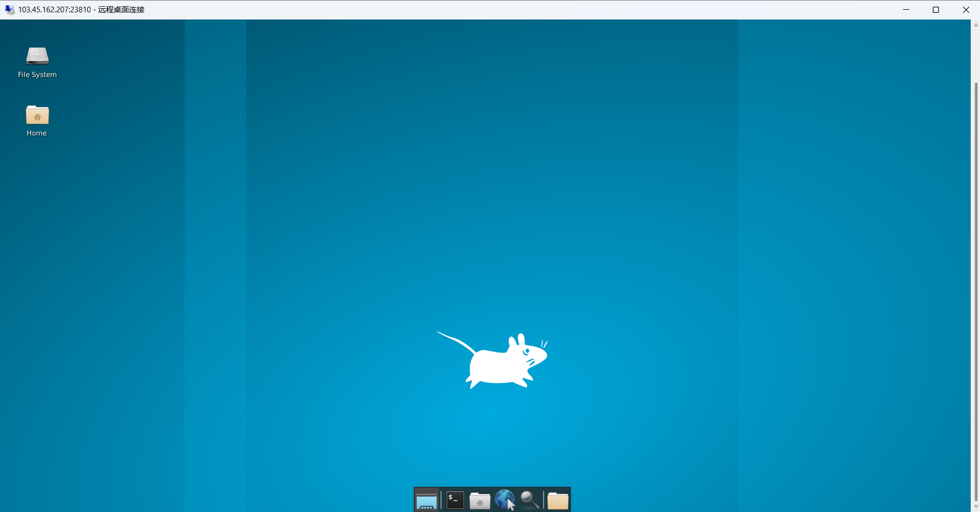980x512 pixels.
Task: Click the Show Desktop dock button
Action: [x=426, y=500]
